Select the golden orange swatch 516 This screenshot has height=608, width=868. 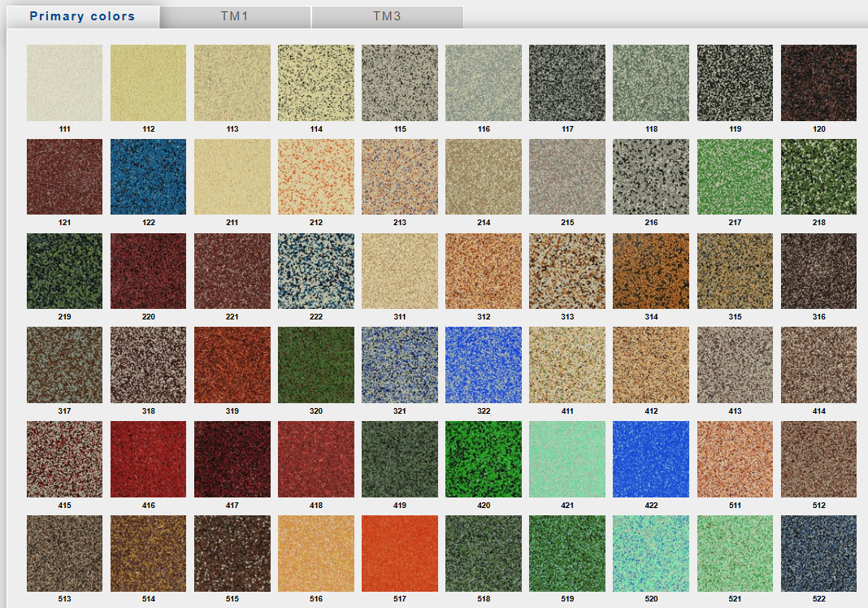pos(316,553)
